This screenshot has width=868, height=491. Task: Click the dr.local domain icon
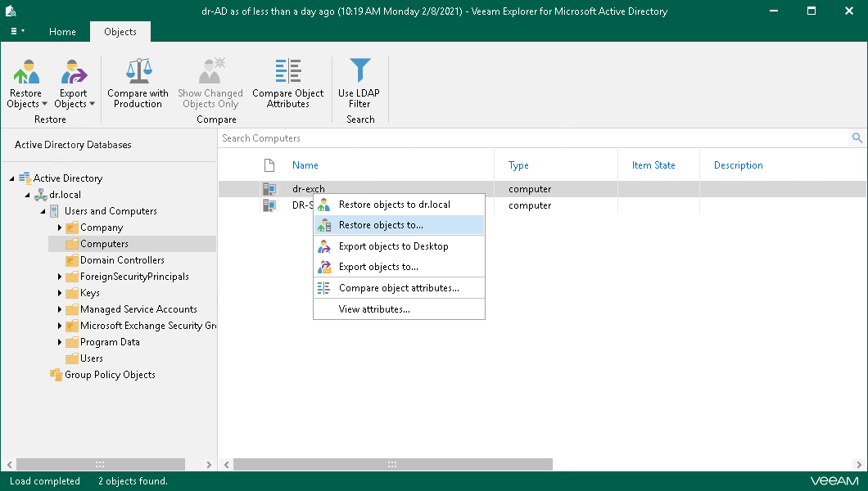tap(41, 195)
